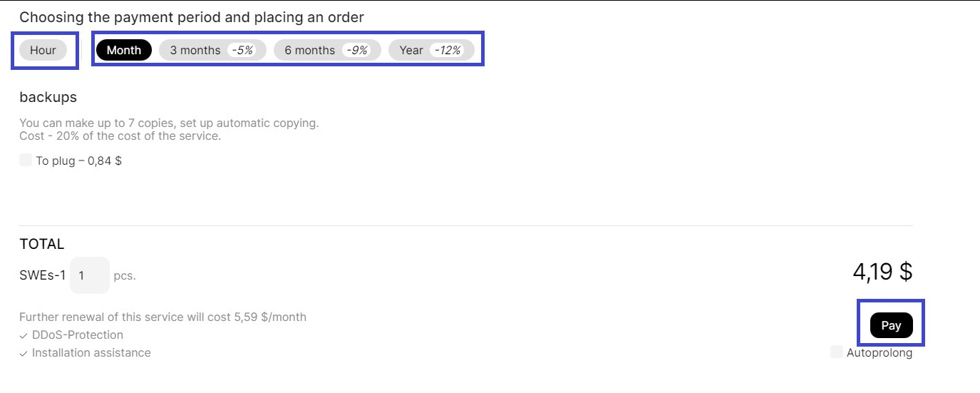Switch payment period to Year

(411, 50)
